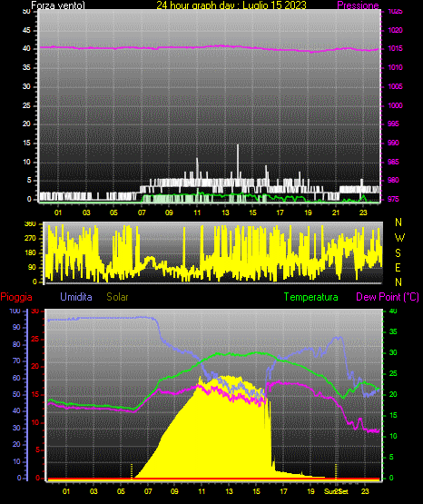Click the Umidita legend label

pyautogui.click(x=76, y=297)
